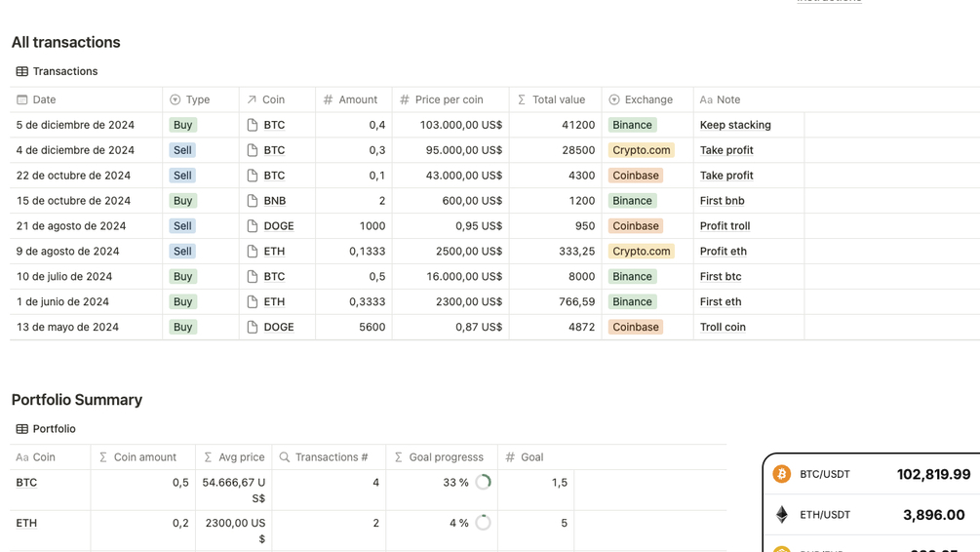Edit the 'Keep stacking' note cell
The width and height of the screenshot is (980, 552).
click(735, 125)
